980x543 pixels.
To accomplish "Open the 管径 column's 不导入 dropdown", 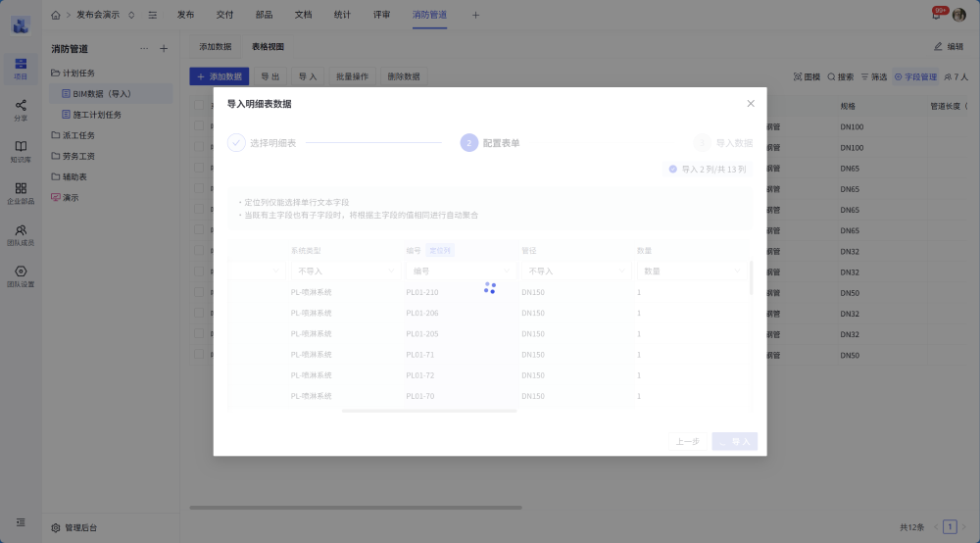I will pyautogui.click(x=574, y=271).
